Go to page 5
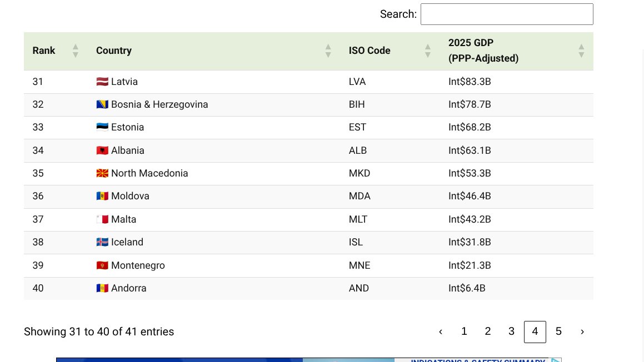 (558, 331)
